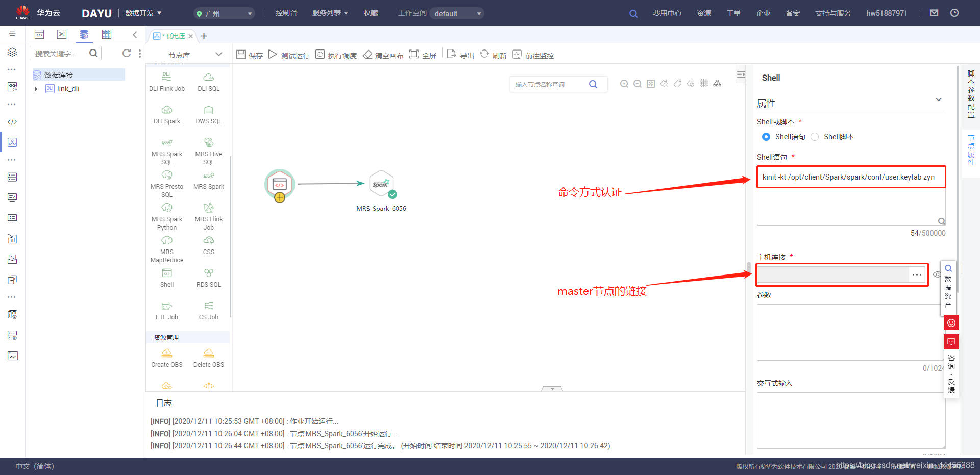Open the 服务列表 dropdown menu

[330, 13]
